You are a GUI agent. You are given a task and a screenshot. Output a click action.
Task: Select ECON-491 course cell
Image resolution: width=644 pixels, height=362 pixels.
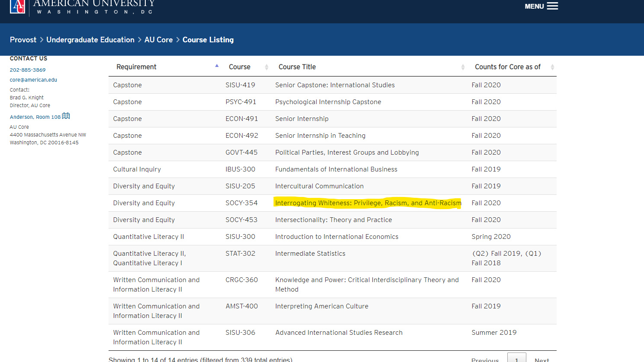pos(242,119)
